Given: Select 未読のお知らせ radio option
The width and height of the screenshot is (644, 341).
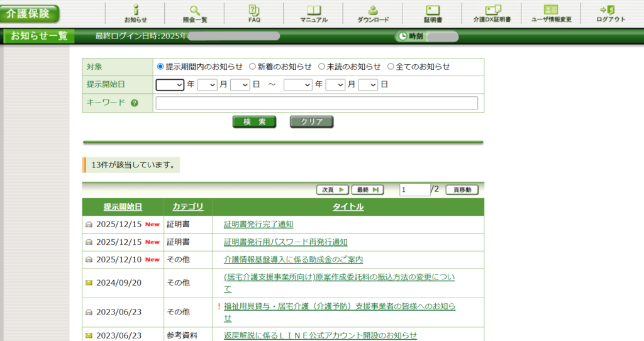Looking at the screenshot, I should 321,67.
